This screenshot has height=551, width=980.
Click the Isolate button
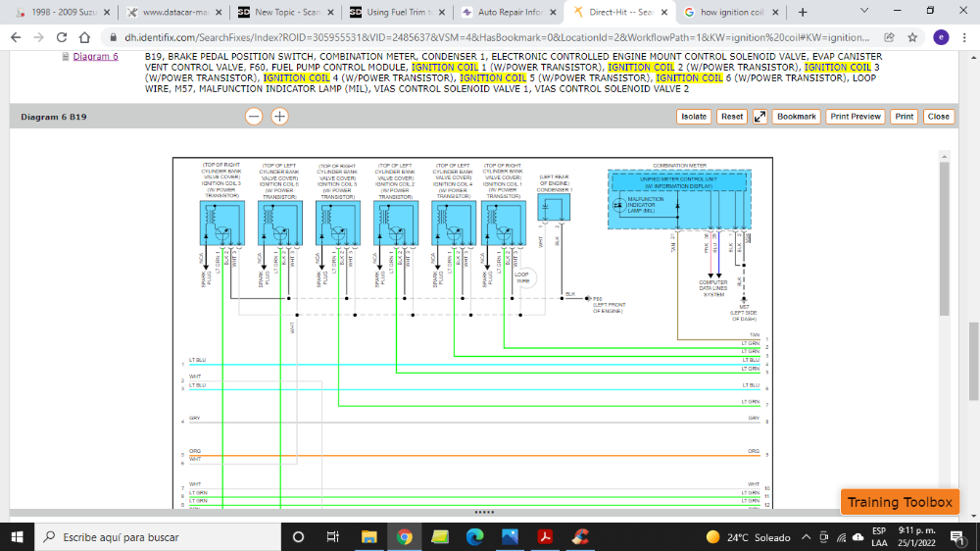(694, 117)
